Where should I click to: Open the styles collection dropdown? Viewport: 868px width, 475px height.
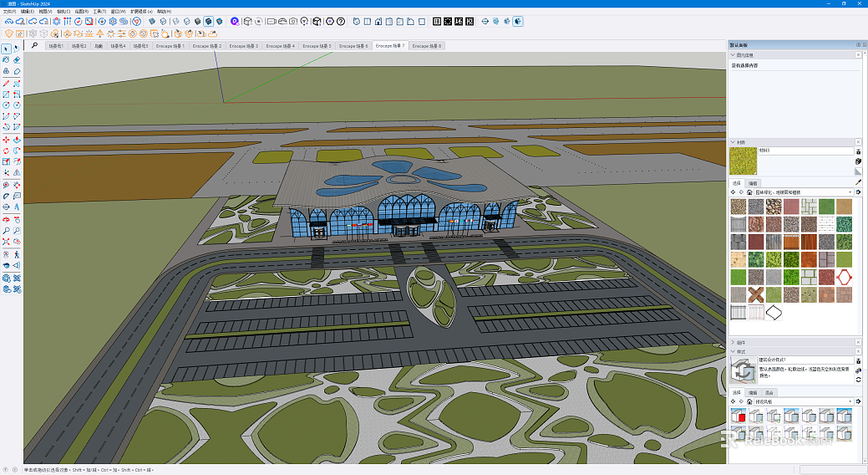point(803,401)
